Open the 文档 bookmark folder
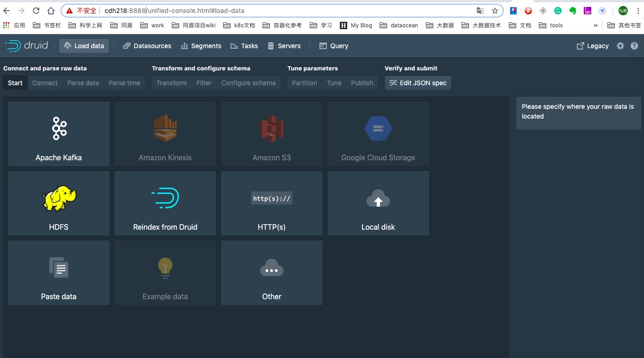644x358 pixels. coord(520,25)
